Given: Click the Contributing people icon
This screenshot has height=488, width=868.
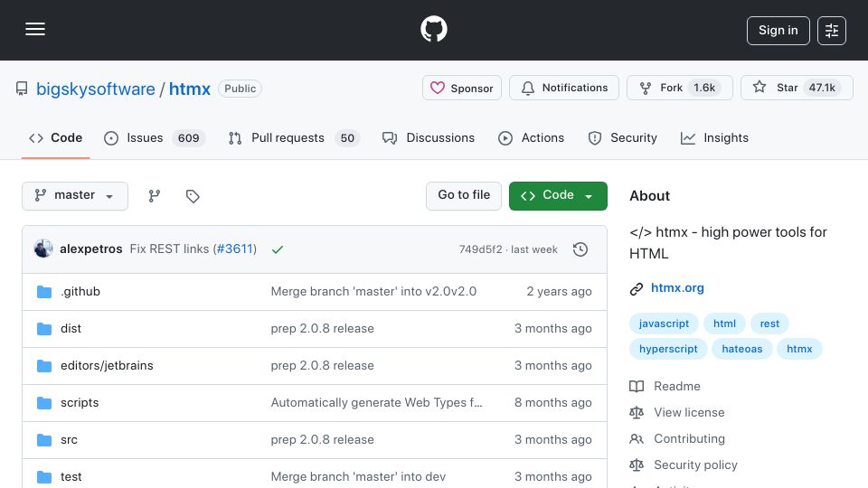Looking at the screenshot, I should [x=637, y=439].
